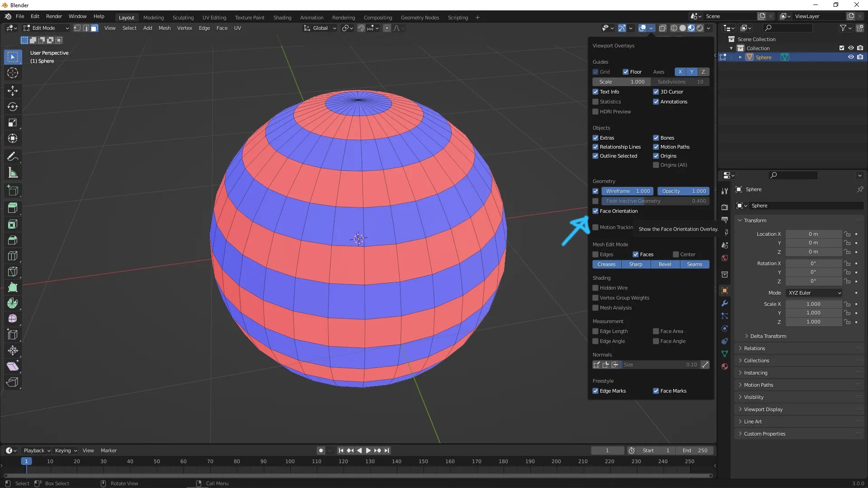
Task: Click the timeline play button
Action: pyautogui.click(x=368, y=450)
